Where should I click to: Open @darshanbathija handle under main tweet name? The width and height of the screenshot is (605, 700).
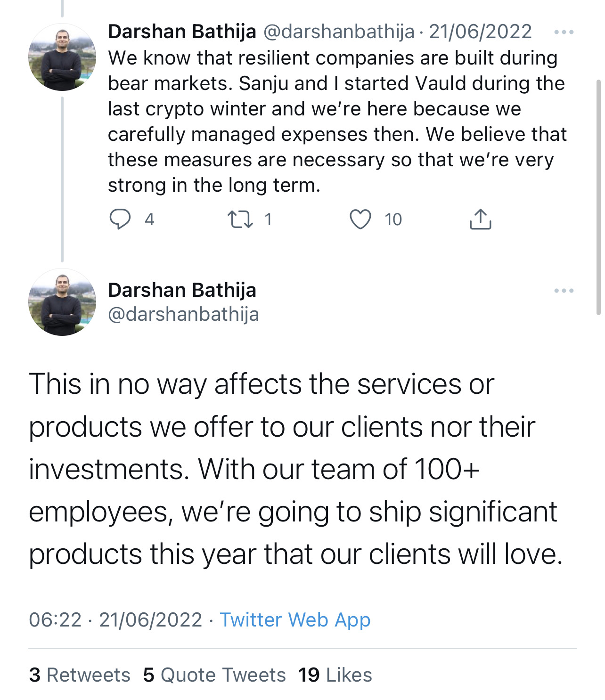183,314
